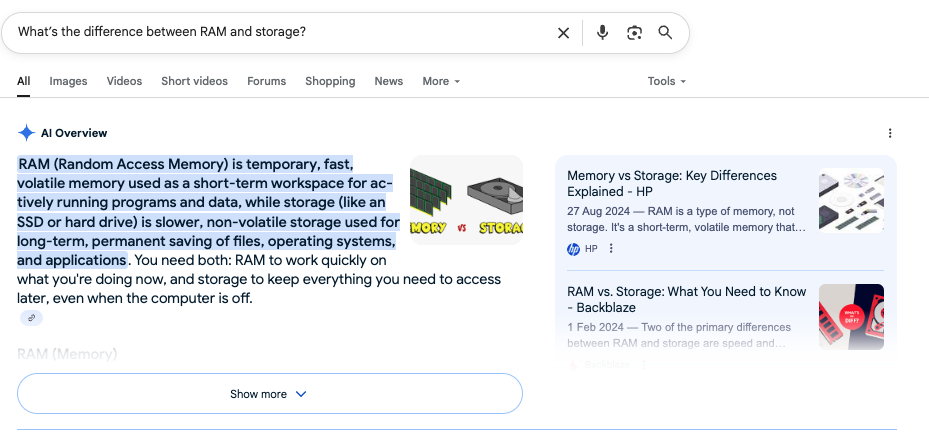Click the magnifying glass search icon
Image resolution: width=929 pixels, height=443 pixels.
(665, 33)
